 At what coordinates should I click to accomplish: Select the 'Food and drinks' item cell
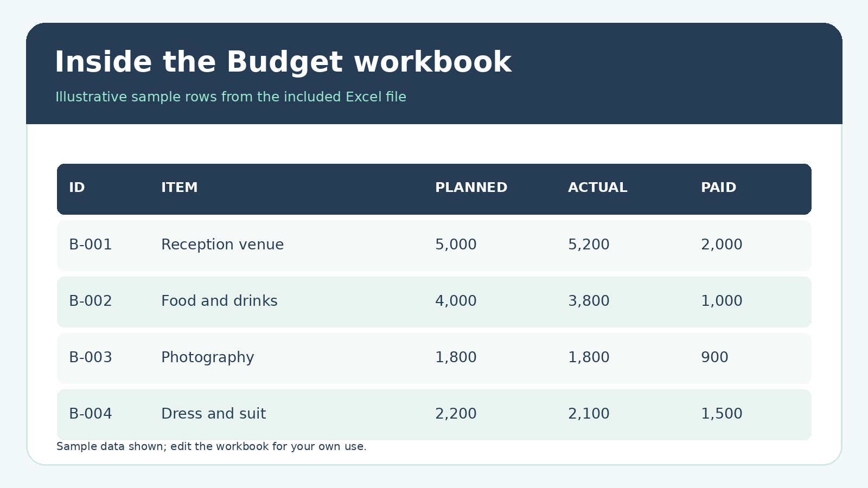[219, 301]
